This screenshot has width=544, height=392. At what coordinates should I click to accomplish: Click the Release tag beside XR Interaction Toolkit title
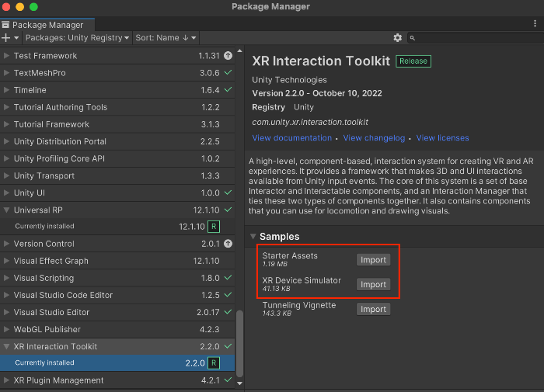[413, 61]
